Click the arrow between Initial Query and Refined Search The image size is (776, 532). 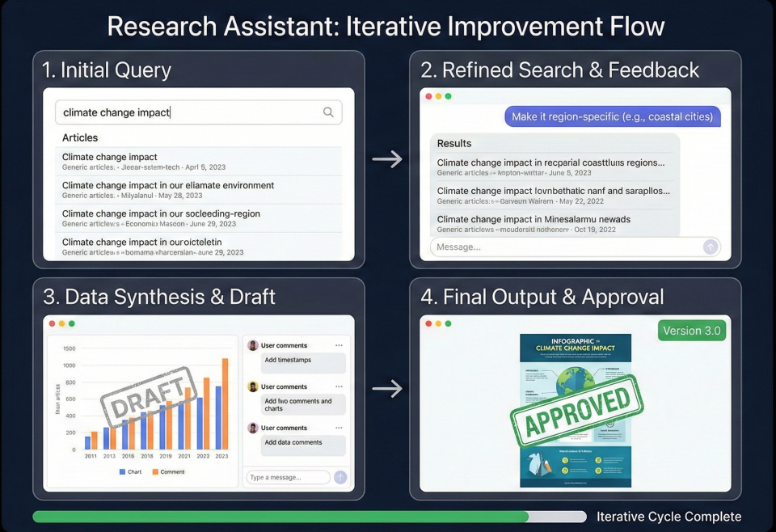[x=387, y=158]
